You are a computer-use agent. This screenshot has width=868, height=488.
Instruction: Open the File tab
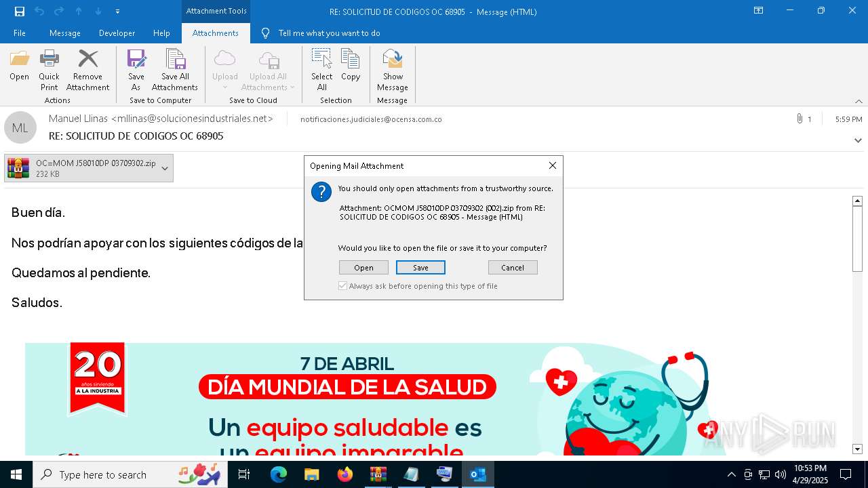pos(20,33)
